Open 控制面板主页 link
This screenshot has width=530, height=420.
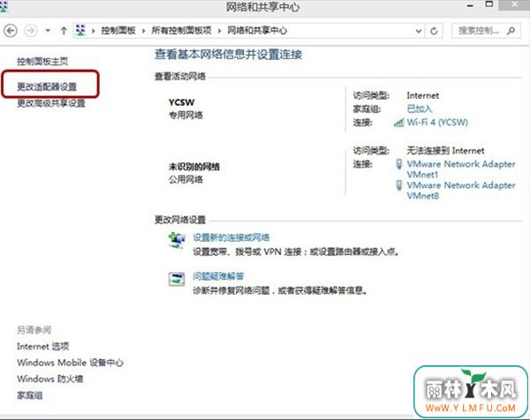[x=42, y=61]
